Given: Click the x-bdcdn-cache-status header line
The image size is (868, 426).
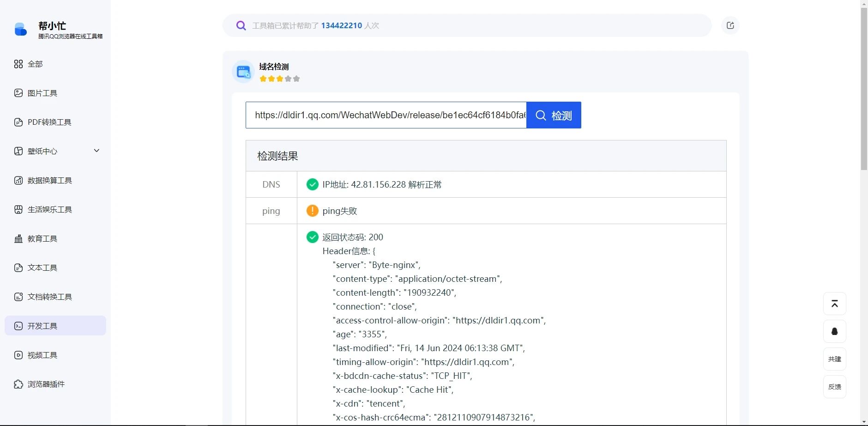Looking at the screenshot, I should (x=402, y=376).
